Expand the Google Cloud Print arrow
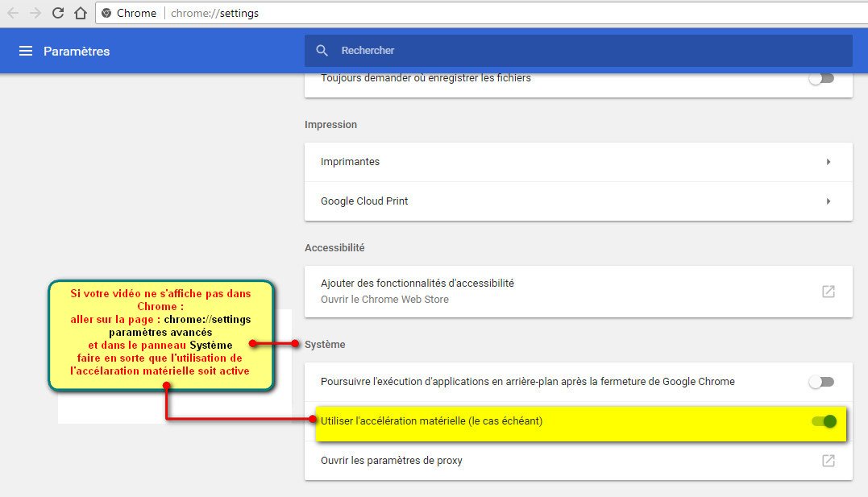 [829, 201]
